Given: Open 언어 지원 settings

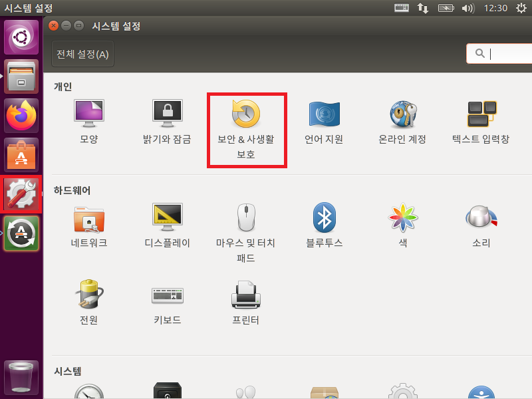Looking at the screenshot, I should 324,122.
